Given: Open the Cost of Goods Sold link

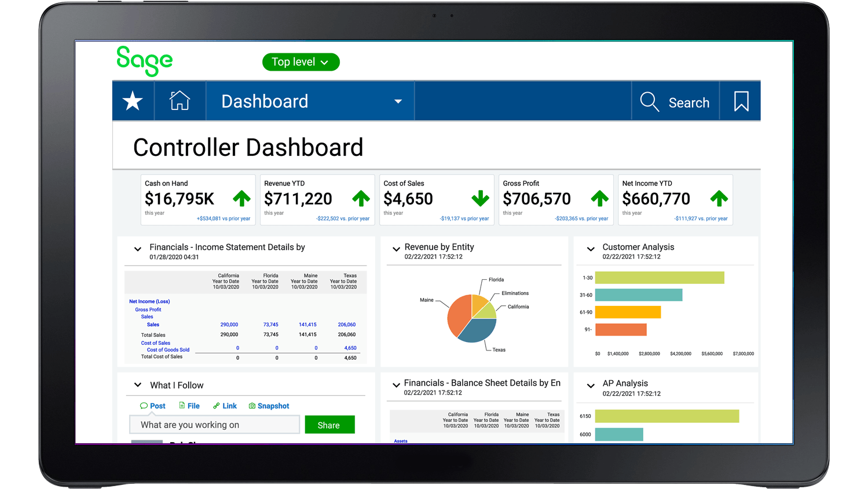Looking at the screenshot, I should point(168,350).
